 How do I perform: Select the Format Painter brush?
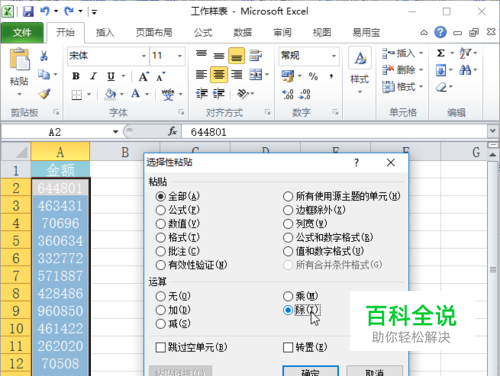pyautogui.click(x=44, y=94)
